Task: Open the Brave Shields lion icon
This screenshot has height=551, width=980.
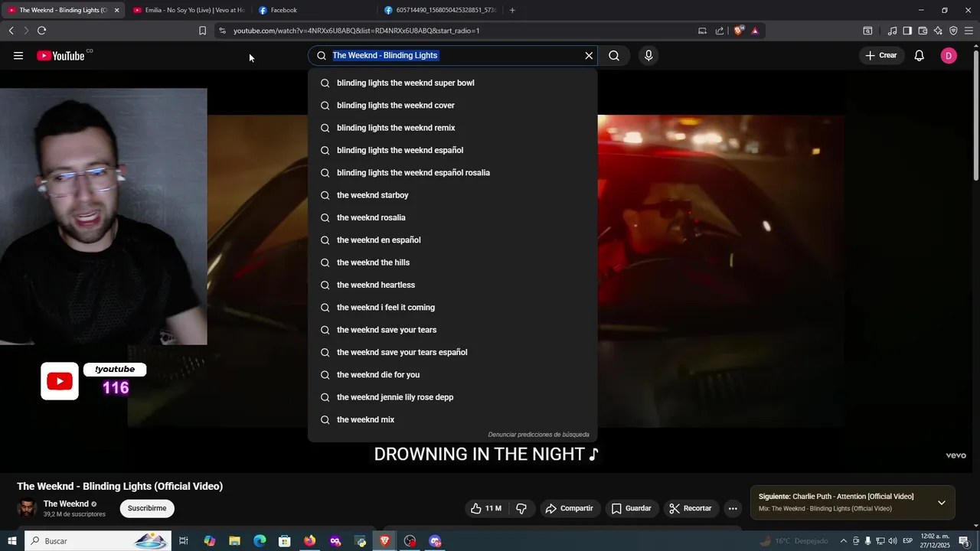Action: [738, 31]
